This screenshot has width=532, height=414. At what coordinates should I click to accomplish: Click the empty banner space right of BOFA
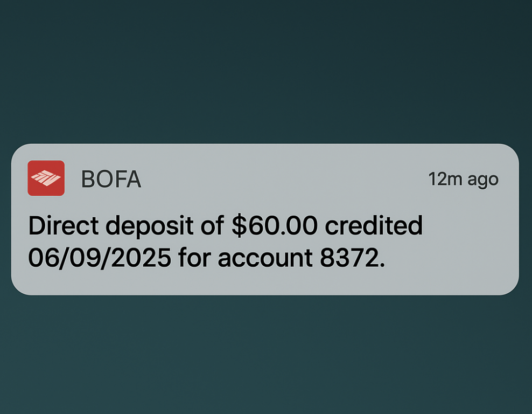280,180
